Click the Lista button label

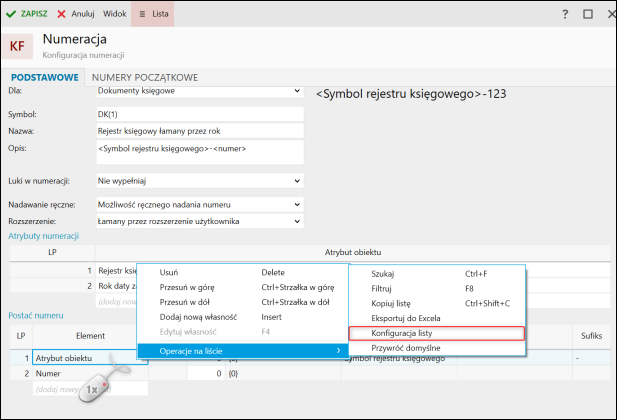pos(160,14)
